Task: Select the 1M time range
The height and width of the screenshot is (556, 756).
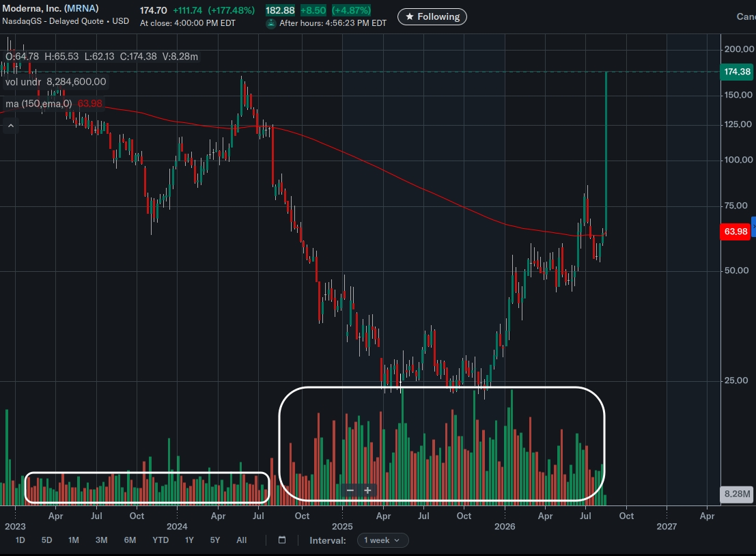Action: pyautogui.click(x=73, y=540)
